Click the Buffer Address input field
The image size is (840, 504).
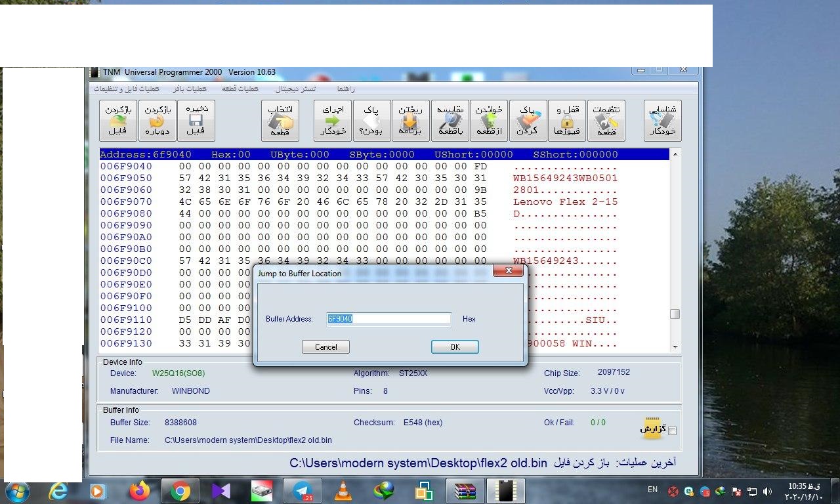[x=389, y=319]
